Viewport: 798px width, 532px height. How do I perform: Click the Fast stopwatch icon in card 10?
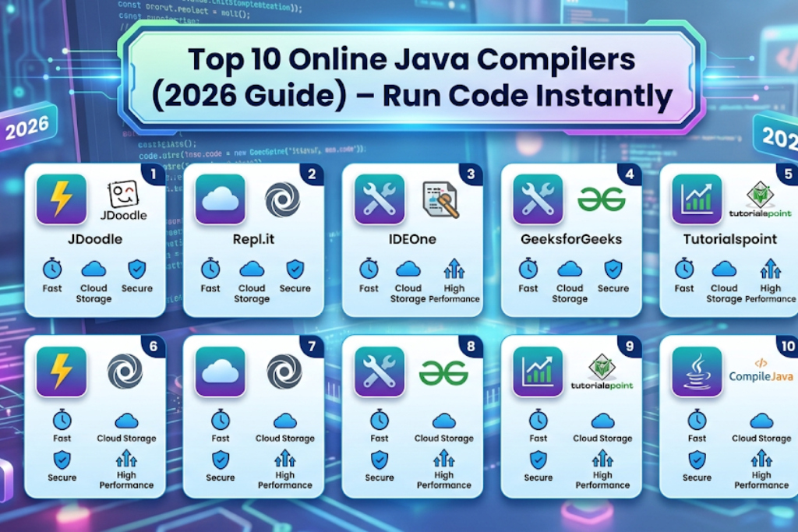point(697,420)
